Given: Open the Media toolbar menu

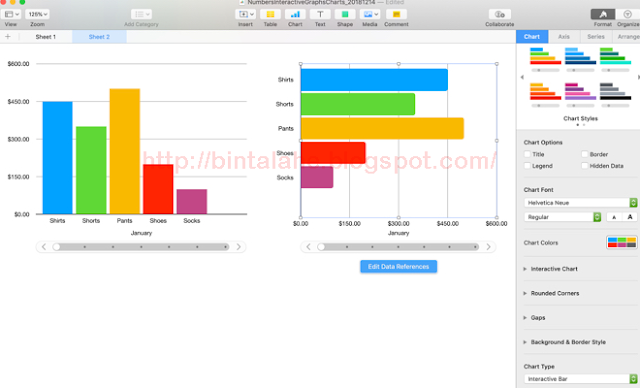Looking at the screenshot, I should [370, 14].
